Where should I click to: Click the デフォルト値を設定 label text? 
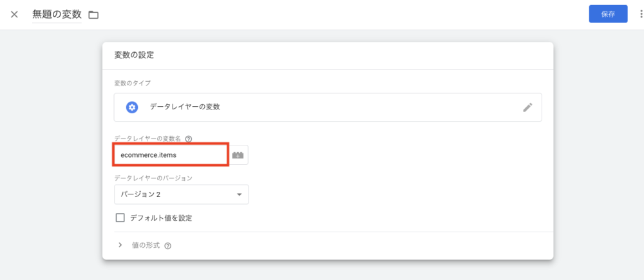[161, 218]
